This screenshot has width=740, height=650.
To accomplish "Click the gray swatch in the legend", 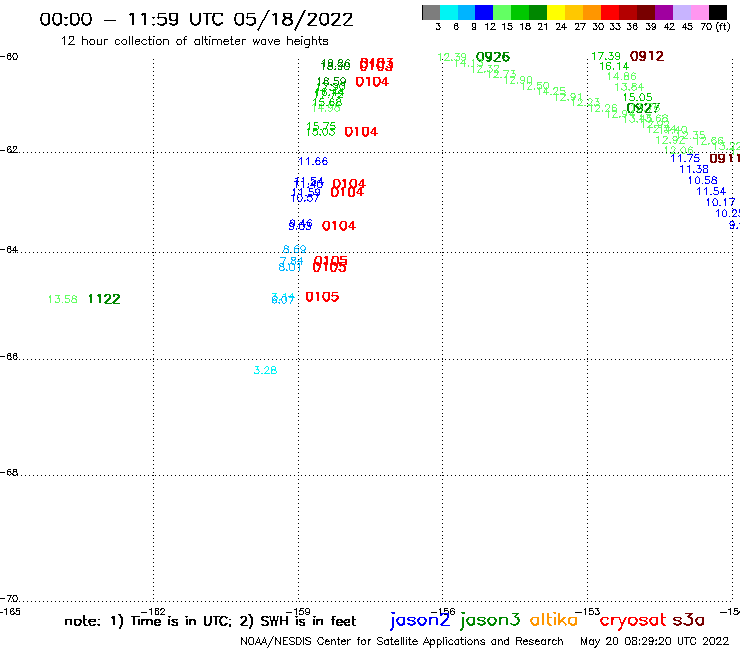I will coord(431,13).
